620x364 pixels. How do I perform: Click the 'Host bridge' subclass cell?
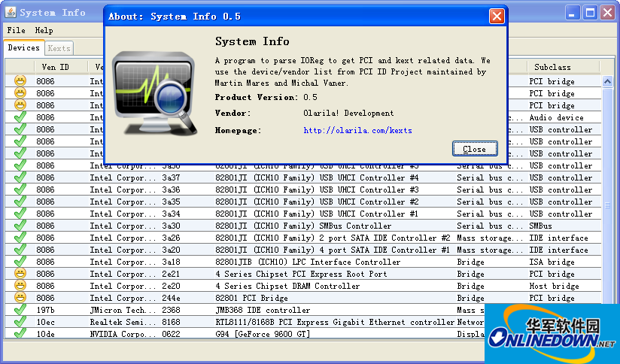click(554, 286)
